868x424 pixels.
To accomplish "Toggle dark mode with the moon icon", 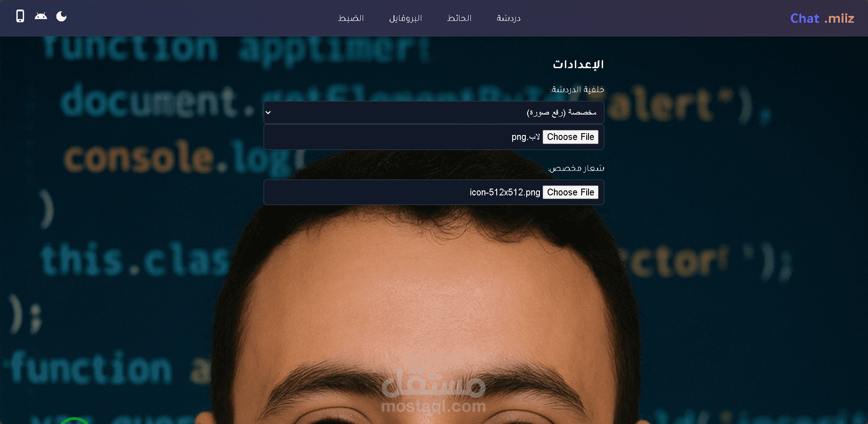I will pos(61,17).
